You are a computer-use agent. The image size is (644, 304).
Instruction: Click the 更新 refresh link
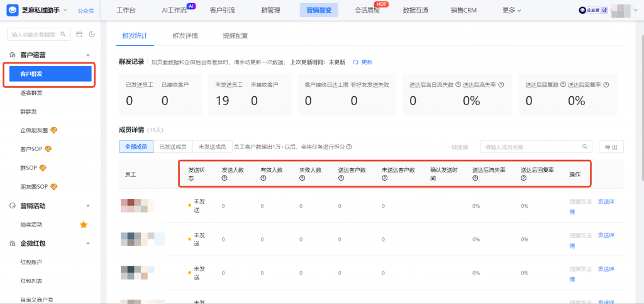363,62
